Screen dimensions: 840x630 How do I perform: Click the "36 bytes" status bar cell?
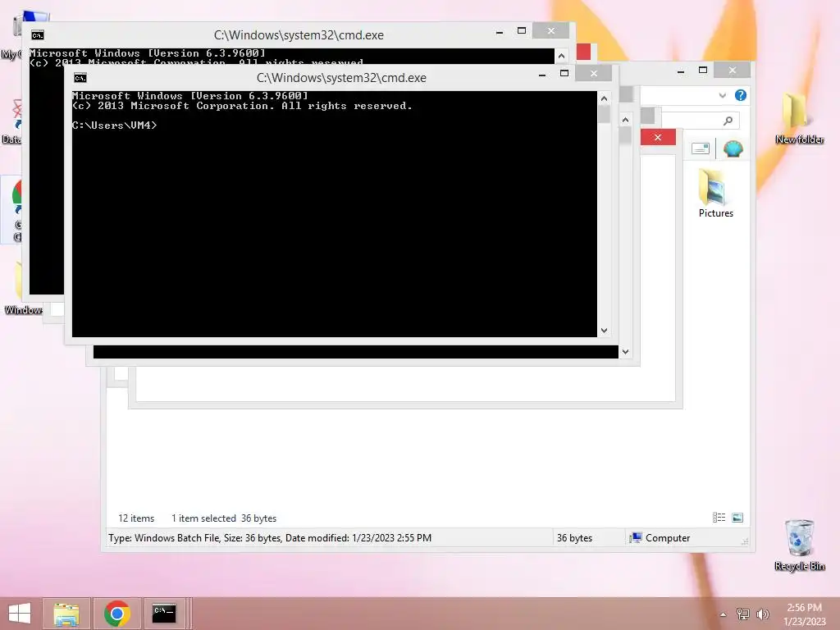(574, 538)
